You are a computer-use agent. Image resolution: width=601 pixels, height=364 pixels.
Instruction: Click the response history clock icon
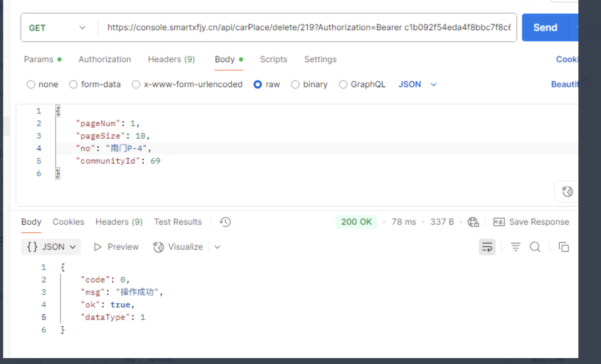click(225, 222)
